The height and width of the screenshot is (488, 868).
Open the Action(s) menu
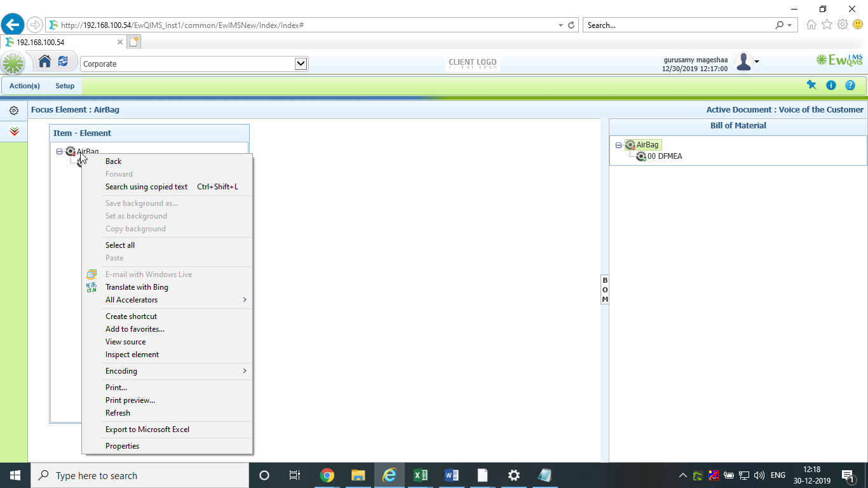pos(25,86)
